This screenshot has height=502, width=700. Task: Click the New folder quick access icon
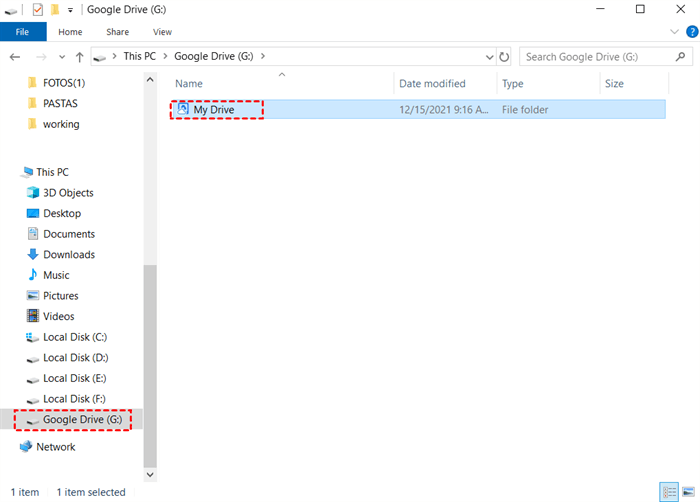coord(55,9)
